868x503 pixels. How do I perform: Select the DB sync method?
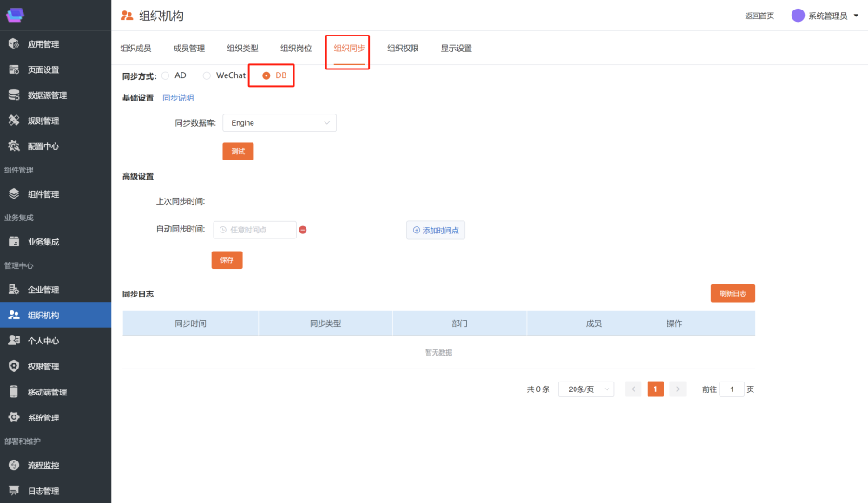click(266, 75)
